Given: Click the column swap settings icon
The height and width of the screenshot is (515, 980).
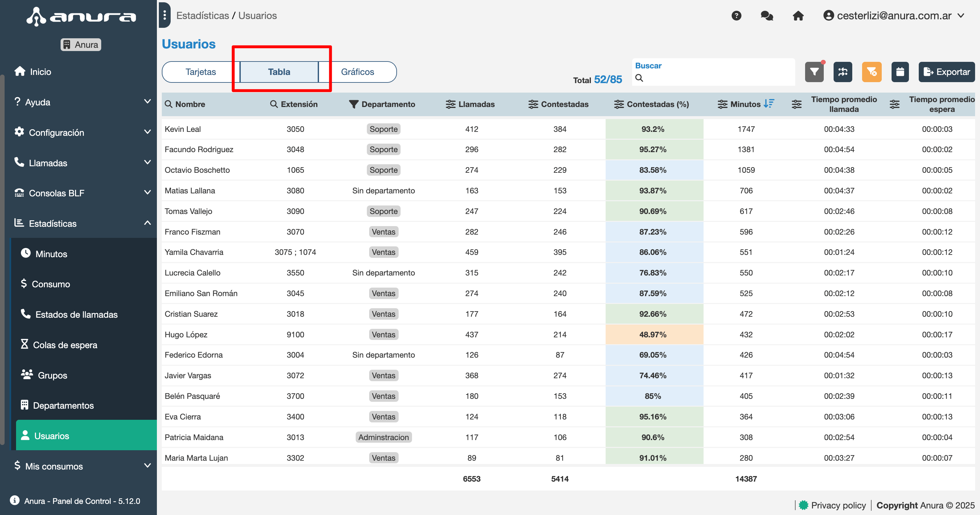Looking at the screenshot, I should 843,72.
